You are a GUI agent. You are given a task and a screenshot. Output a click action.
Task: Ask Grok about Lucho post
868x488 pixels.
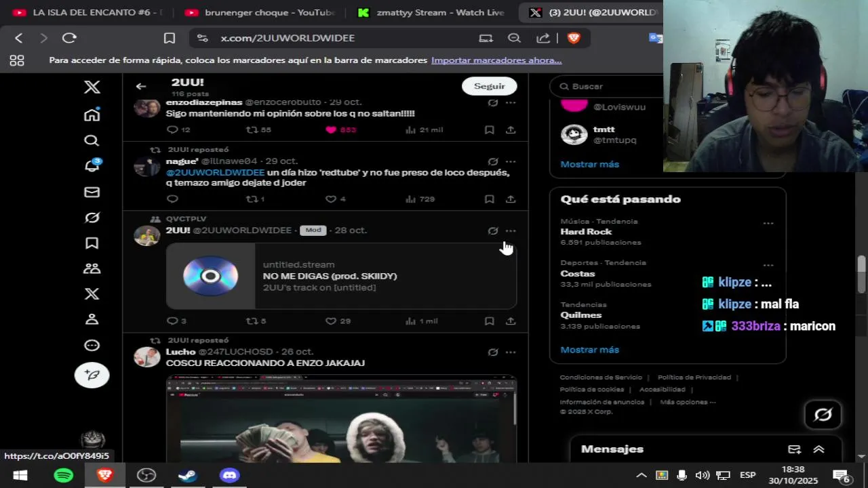[493, 352]
